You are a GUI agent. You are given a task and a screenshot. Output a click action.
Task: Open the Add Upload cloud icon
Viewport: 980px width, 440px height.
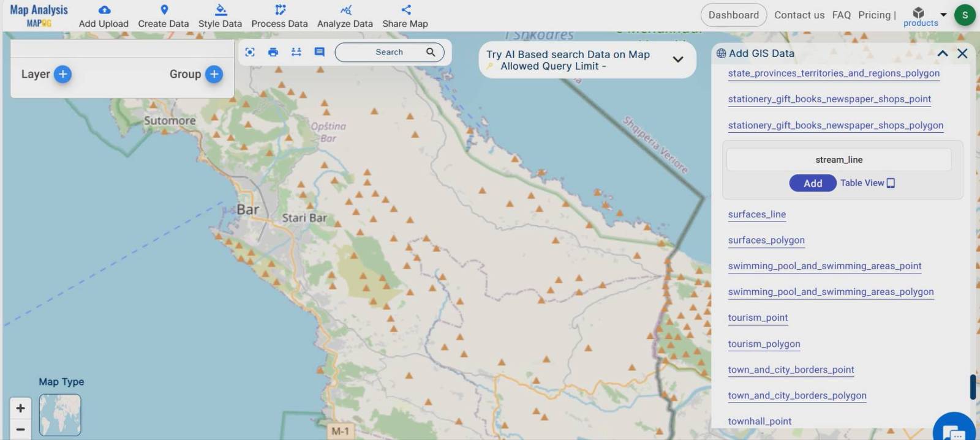click(x=105, y=10)
